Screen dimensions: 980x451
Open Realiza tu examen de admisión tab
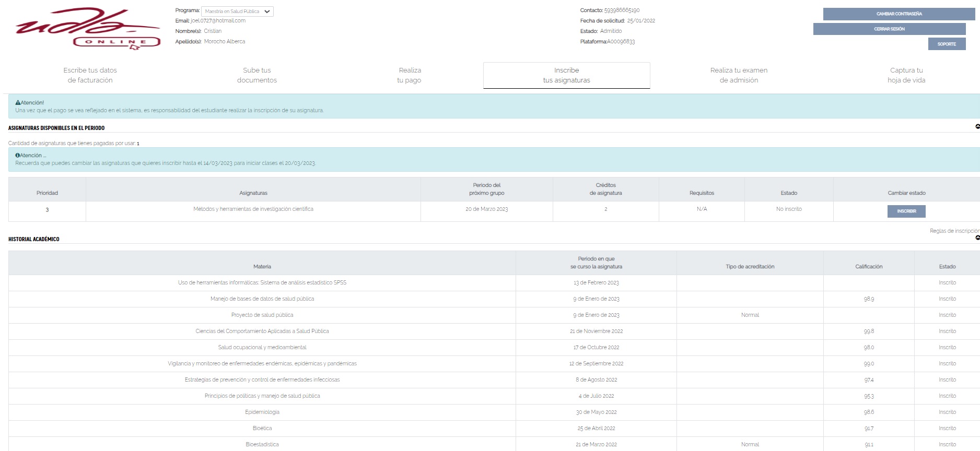coord(738,75)
